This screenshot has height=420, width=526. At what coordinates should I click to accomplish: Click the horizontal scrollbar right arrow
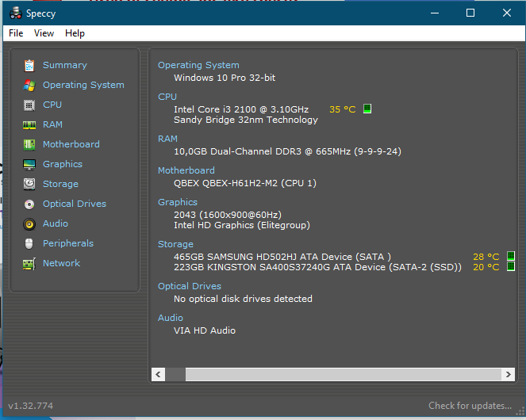[509, 374]
